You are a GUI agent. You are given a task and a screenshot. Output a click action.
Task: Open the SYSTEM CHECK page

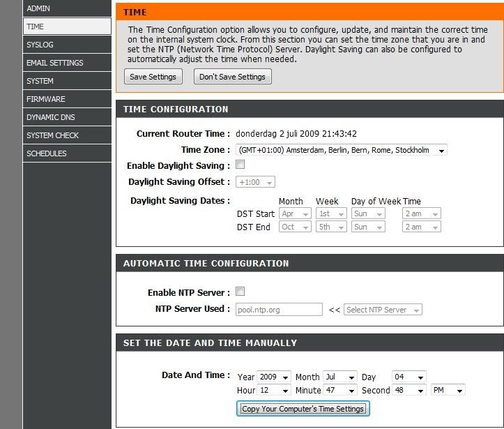(67, 135)
